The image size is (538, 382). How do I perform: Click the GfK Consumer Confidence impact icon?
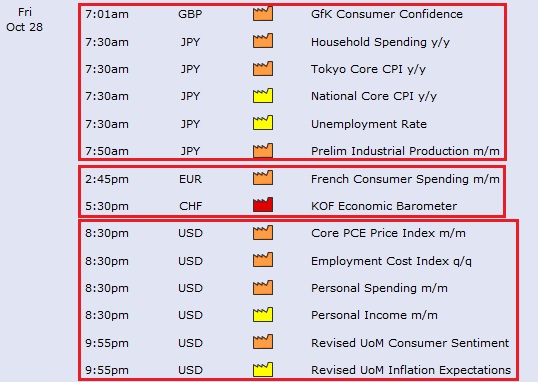pyautogui.click(x=263, y=14)
